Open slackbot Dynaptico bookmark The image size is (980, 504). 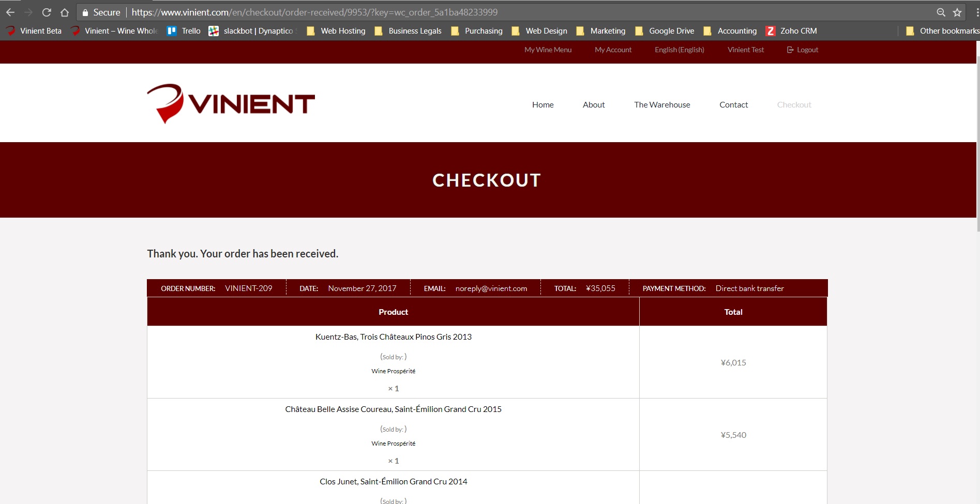(252, 31)
